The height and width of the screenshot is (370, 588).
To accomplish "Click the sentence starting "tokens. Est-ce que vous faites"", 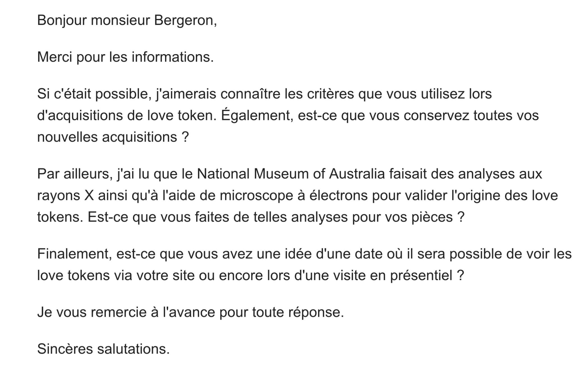I will click(251, 217).
